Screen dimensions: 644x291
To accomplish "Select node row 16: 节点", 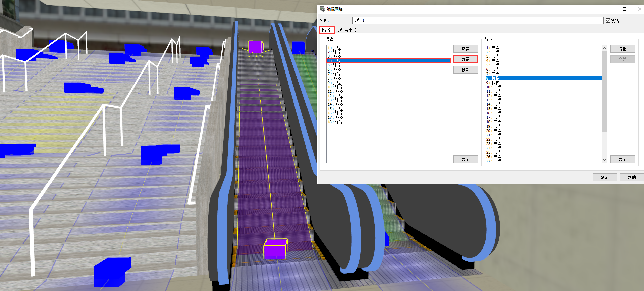I will coord(543,113).
